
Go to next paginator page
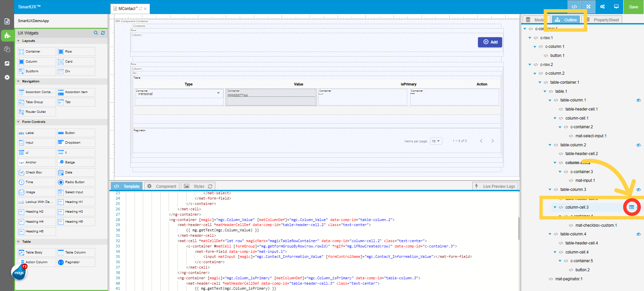coord(492,141)
